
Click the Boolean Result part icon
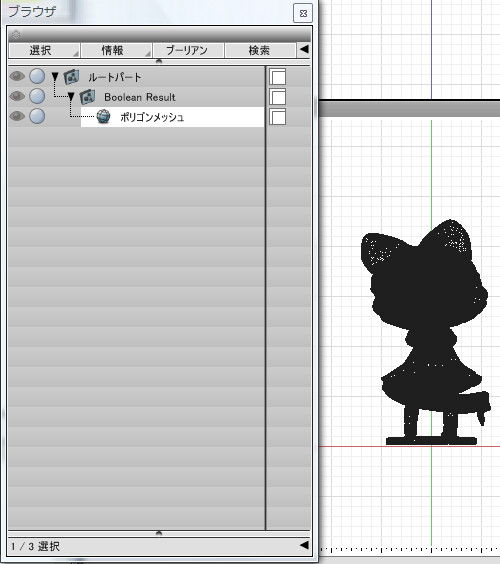(x=87, y=97)
